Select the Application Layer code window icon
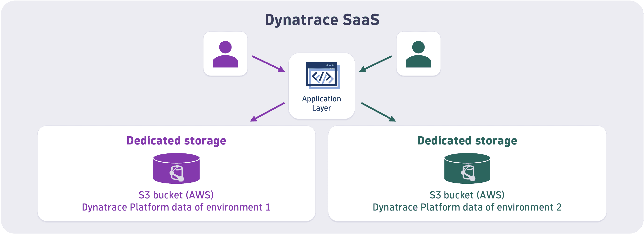The height and width of the screenshot is (234, 644). 322,75
